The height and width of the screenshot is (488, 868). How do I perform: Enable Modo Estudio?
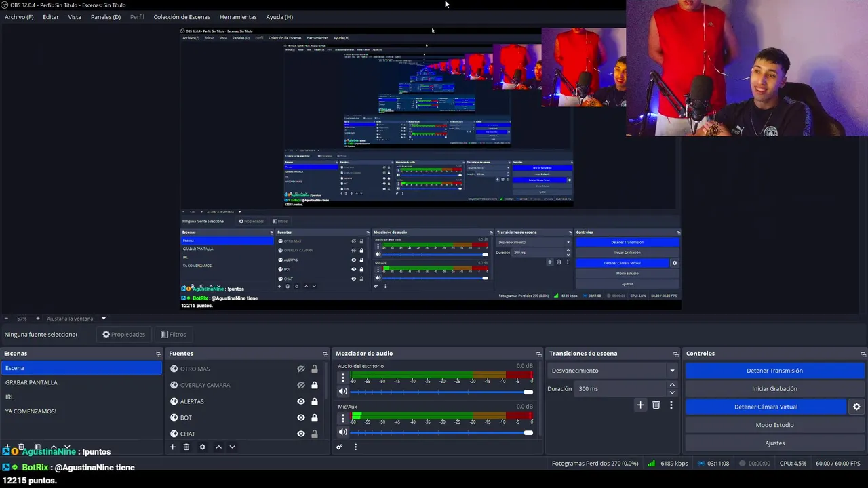[x=774, y=425]
